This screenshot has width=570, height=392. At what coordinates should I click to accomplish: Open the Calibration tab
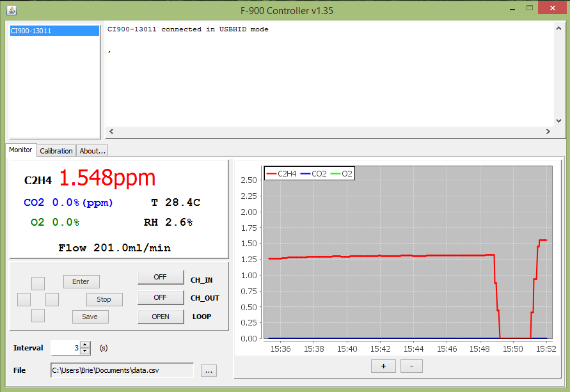[56, 151]
